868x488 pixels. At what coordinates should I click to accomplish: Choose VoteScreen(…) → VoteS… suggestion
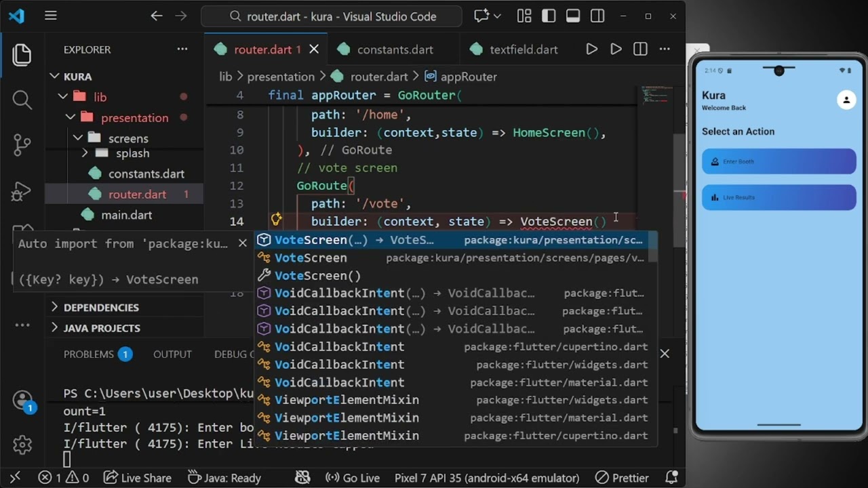pyautogui.click(x=451, y=240)
